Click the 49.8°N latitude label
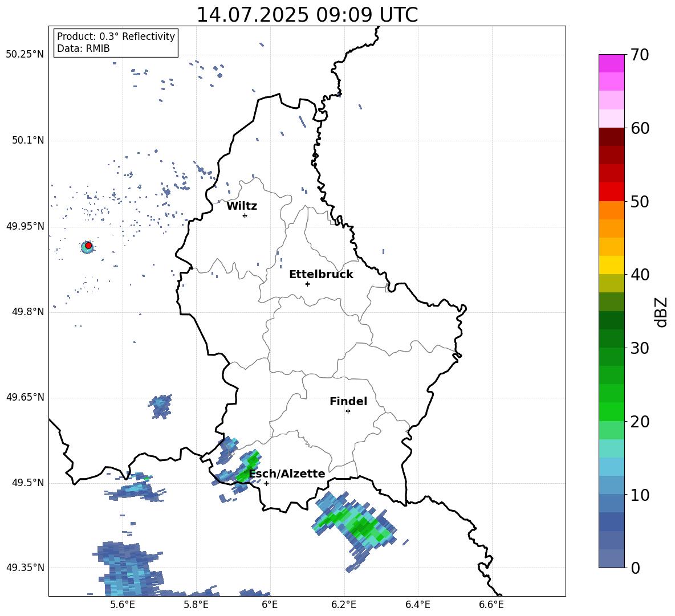 (27, 312)
